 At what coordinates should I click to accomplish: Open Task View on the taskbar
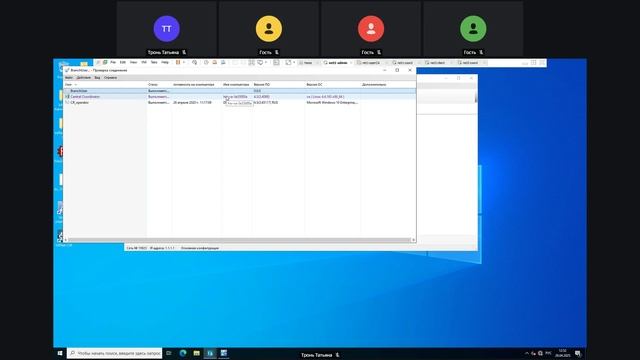click(169, 353)
